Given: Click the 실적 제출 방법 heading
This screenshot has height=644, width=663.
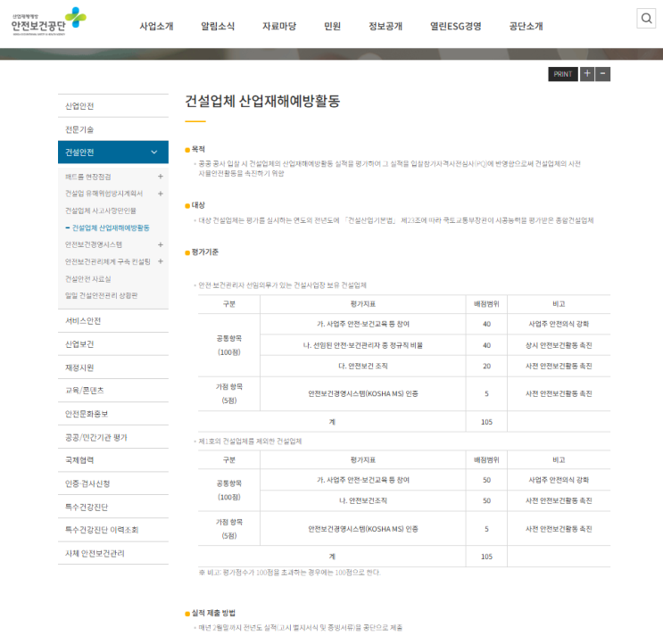Looking at the screenshot, I should click(x=213, y=613).
